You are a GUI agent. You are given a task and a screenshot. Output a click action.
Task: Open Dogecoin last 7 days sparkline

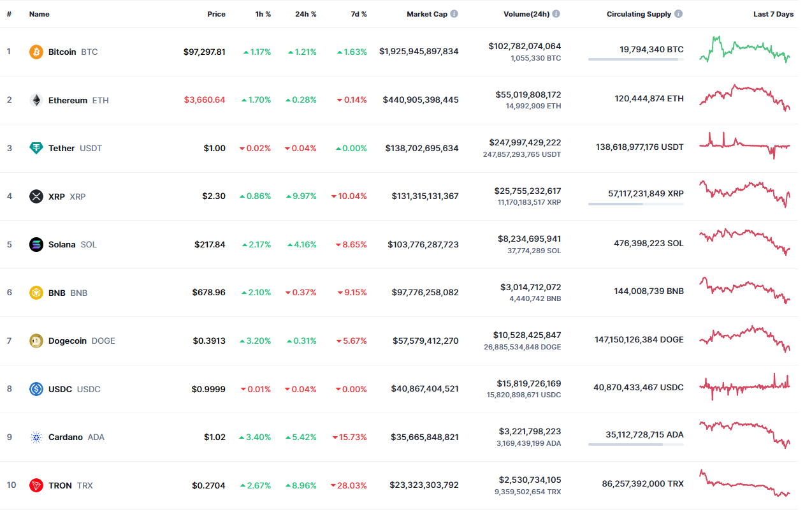coord(744,339)
